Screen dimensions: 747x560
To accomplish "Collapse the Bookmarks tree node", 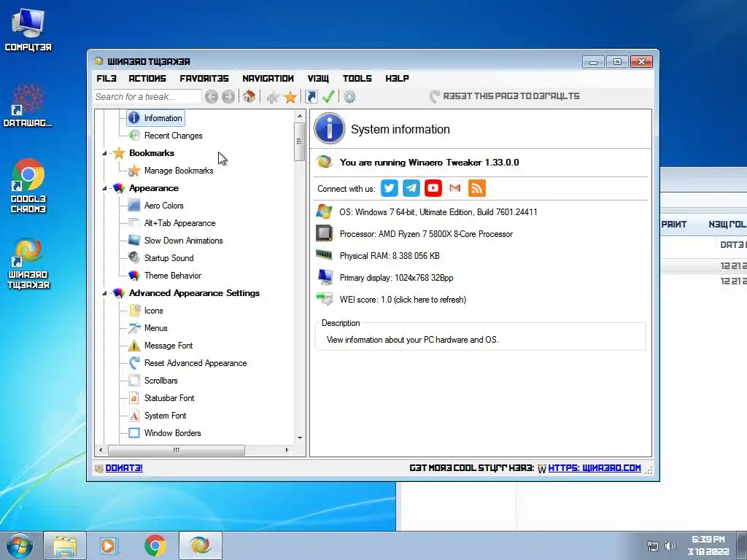I will 104,153.
